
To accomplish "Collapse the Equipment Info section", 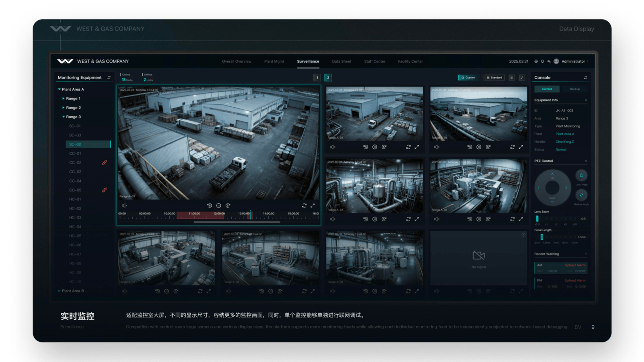I will 586,100.
